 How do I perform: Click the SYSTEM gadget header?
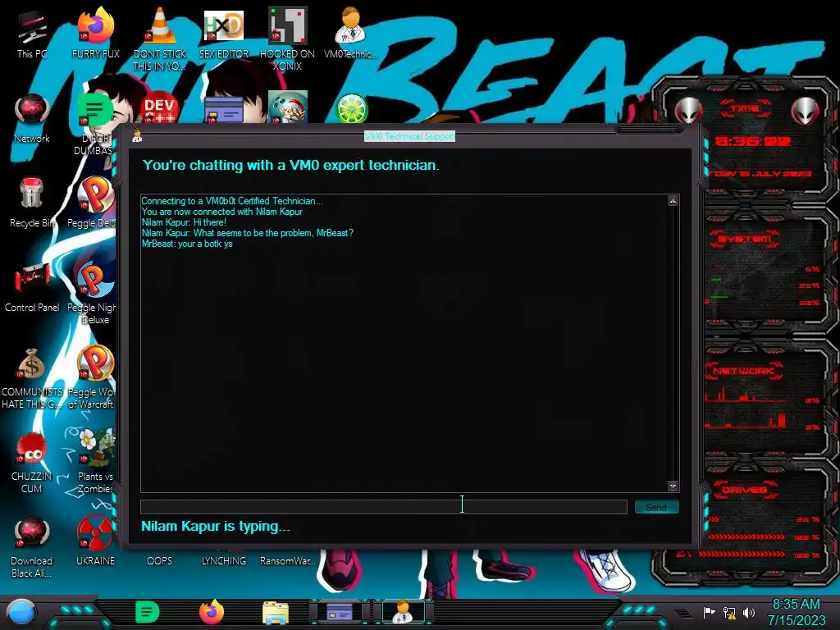(x=745, y=239)
